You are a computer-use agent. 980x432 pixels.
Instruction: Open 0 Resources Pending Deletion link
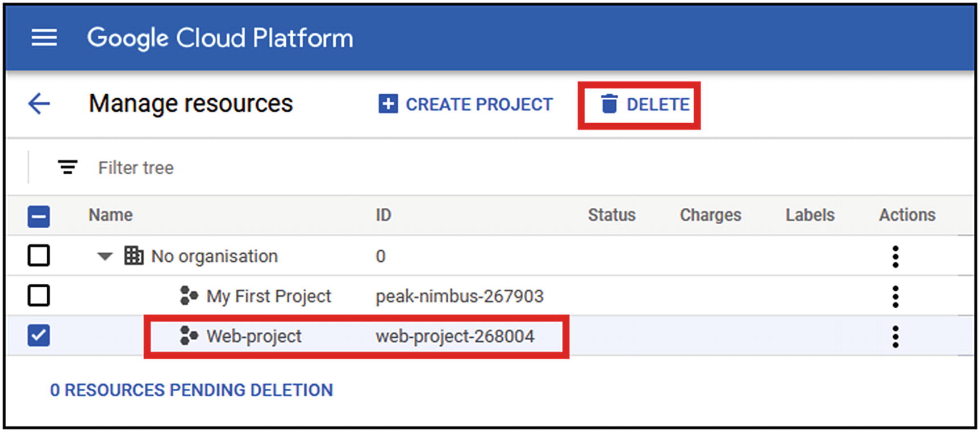coord(191,390)
